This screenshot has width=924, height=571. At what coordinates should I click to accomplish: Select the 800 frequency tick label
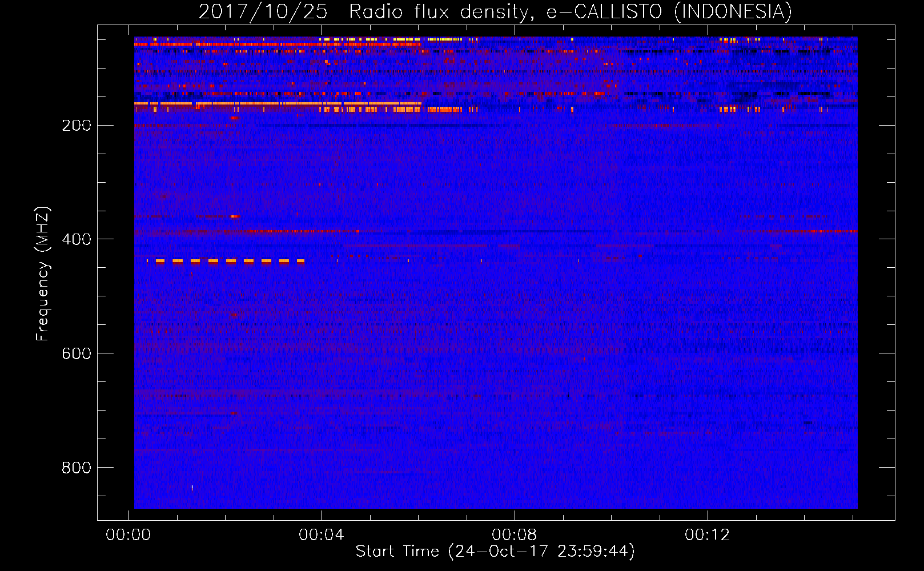click(77, 468)
